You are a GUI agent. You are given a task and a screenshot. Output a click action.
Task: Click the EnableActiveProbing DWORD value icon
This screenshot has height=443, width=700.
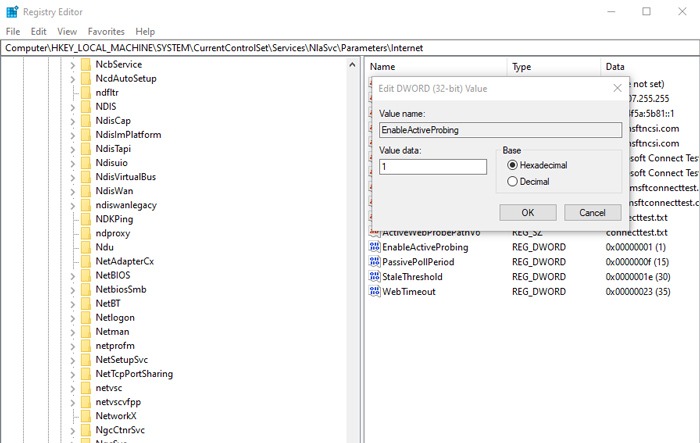coord(374,247)
